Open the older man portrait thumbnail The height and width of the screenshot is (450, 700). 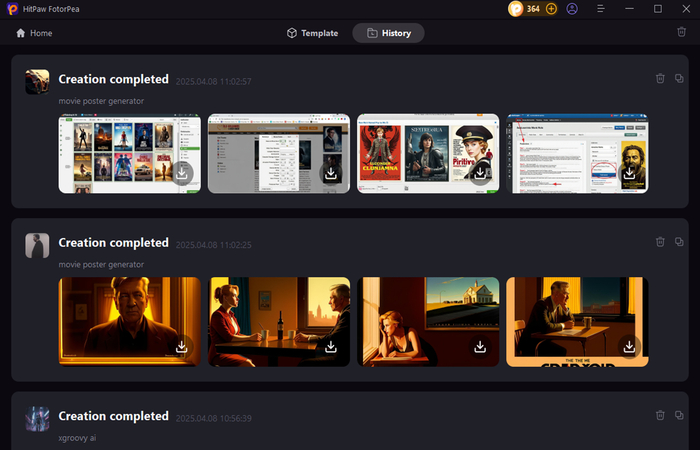pos(129,322)
